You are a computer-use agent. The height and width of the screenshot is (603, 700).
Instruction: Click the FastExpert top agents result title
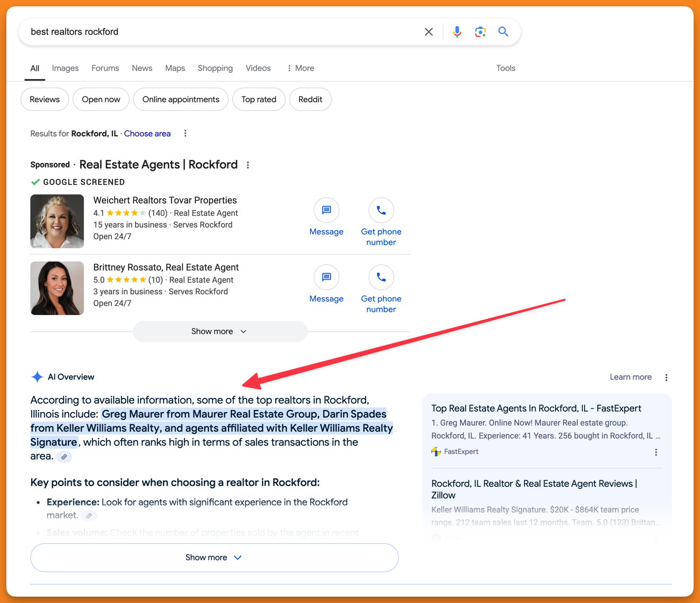536,408
